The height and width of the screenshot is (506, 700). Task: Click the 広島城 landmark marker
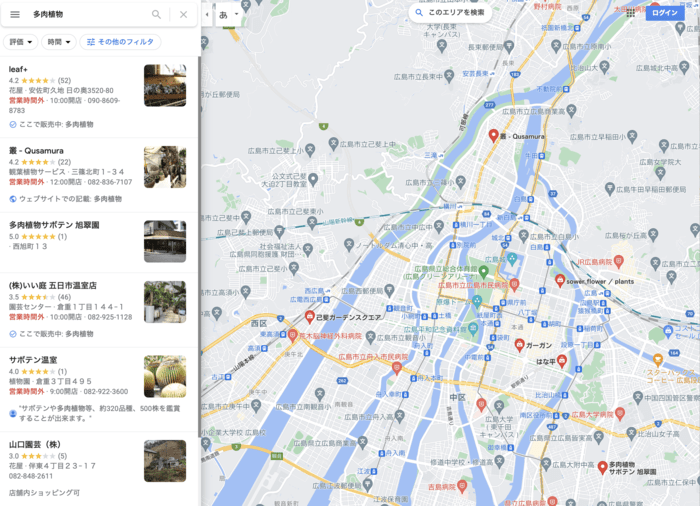click(512, 258)
